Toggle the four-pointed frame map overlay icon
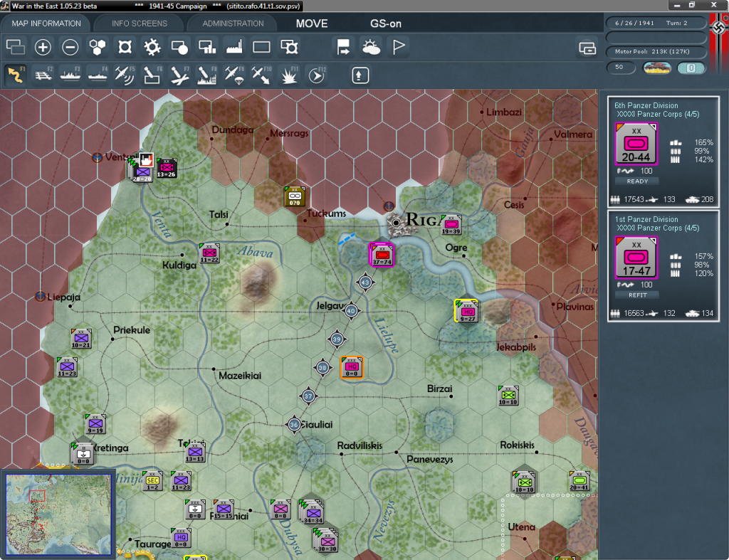Image resolution: width=729 pixels, height=560 pixels. (x=125, y=47)
